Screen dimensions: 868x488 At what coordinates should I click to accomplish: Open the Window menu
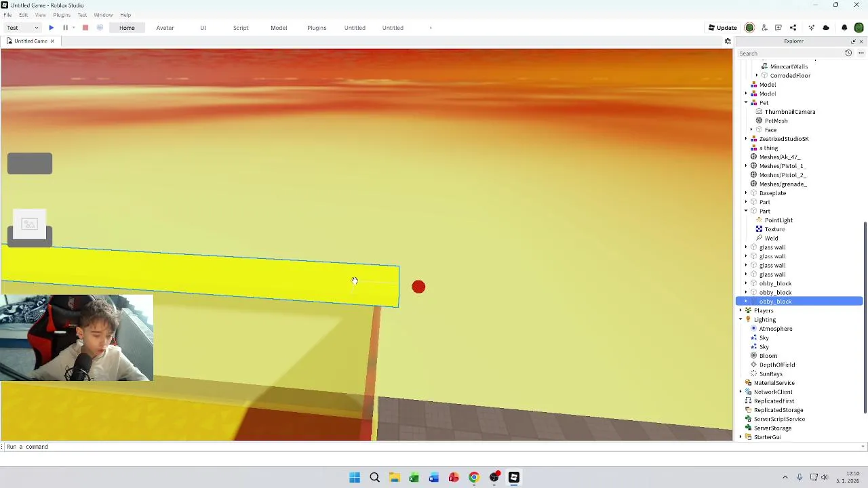pos(103,15)
